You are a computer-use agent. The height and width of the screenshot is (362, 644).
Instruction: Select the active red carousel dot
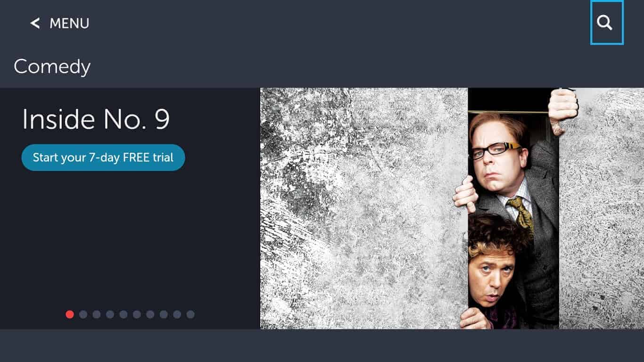[70, 314]
